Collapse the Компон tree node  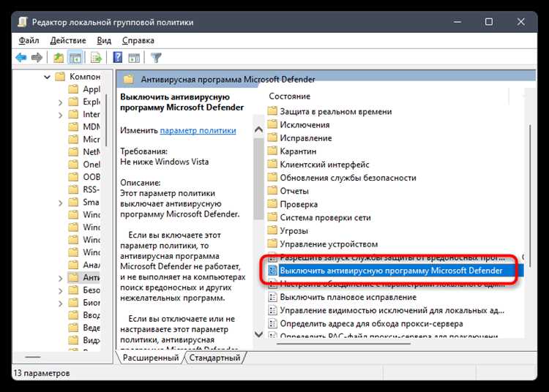click(47, 77)
